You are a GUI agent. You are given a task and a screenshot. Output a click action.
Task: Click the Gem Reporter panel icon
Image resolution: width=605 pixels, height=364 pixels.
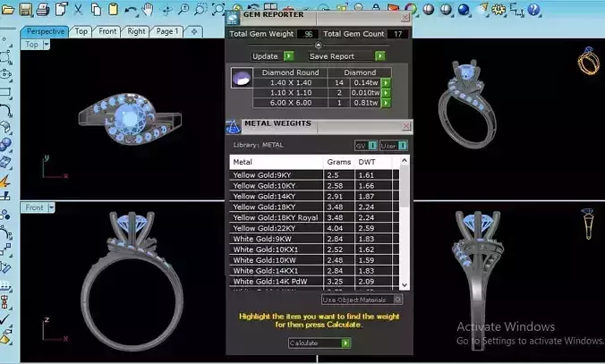pyautogui.click(x=233, y=18)
